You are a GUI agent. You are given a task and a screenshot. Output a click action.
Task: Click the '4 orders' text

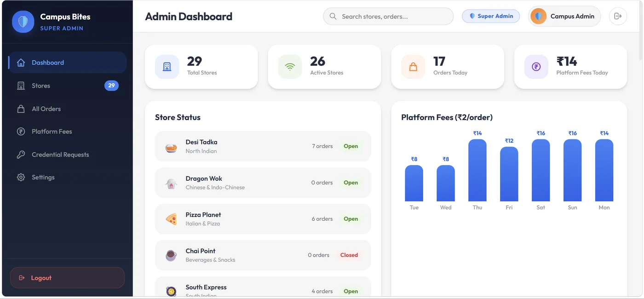(x=322, y=291)
